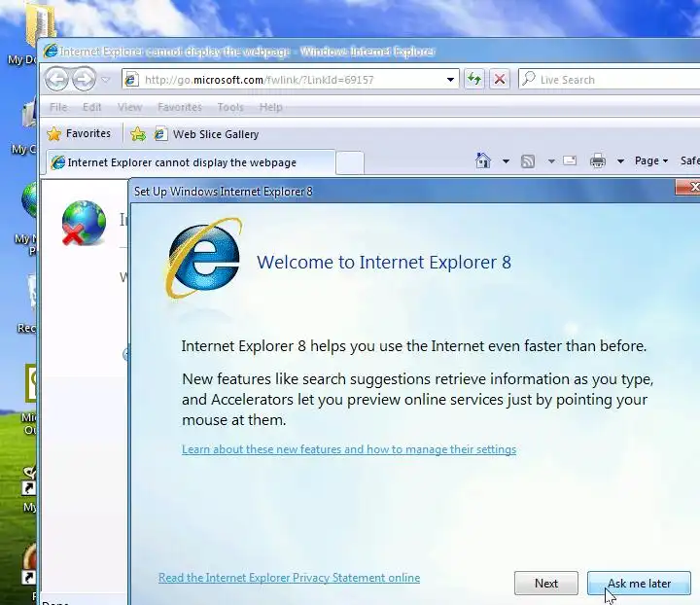Open the Favorites menu in menu bar
The height and width of the screenshot is (605, 700).
[180, 107]
